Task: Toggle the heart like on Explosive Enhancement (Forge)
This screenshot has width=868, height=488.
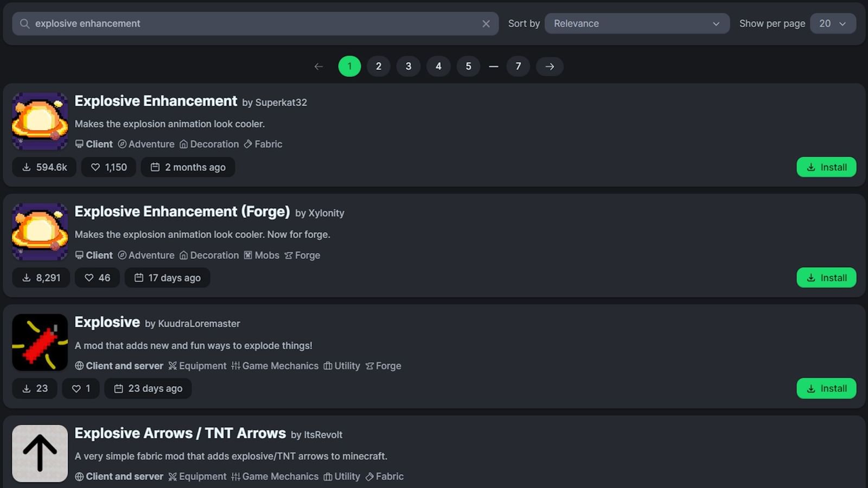Action: click(89, 278)
